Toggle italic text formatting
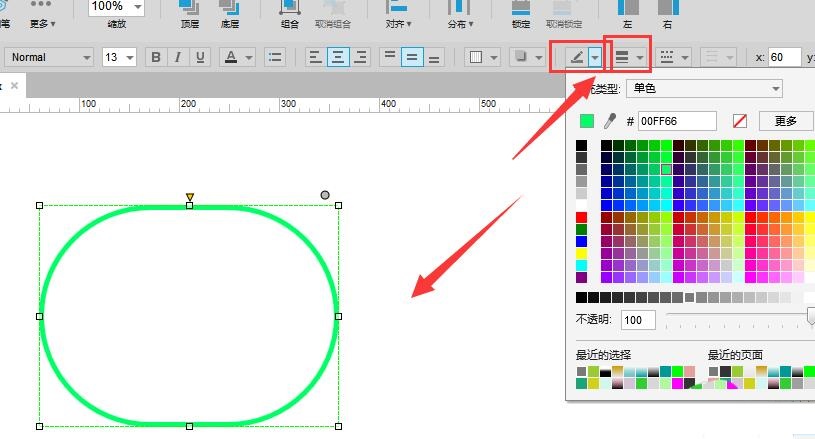The image size is (815, 439). tap(176, 58)
